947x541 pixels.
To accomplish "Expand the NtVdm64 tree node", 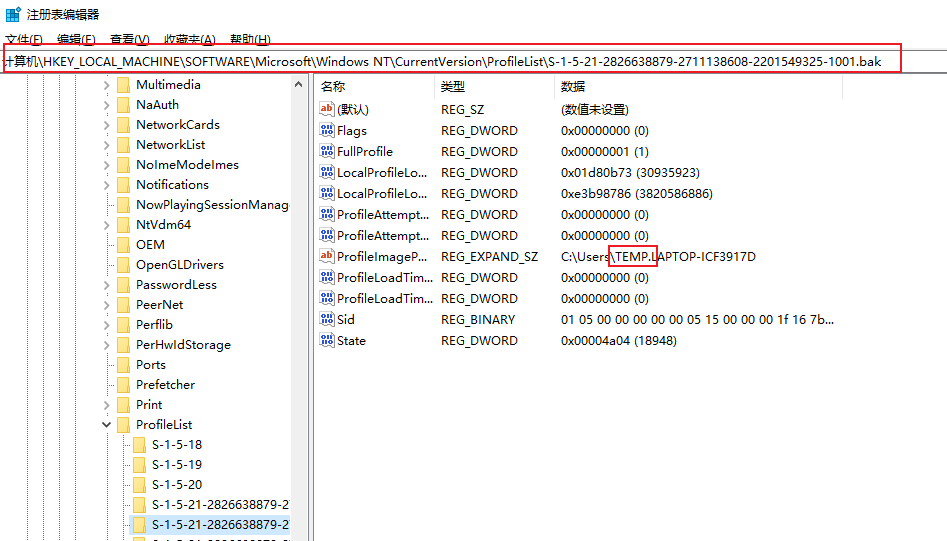I will tap(106, 225).
